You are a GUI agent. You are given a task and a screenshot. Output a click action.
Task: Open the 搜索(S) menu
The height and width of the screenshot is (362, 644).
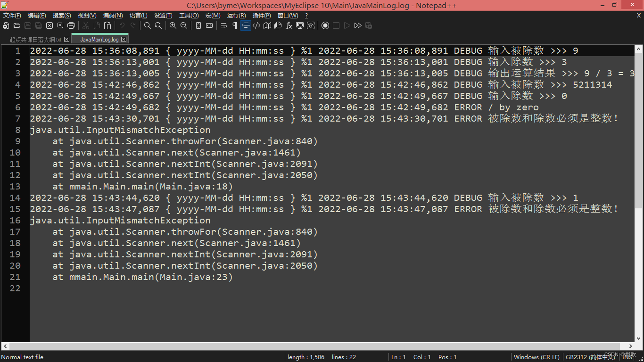[62, 16]
